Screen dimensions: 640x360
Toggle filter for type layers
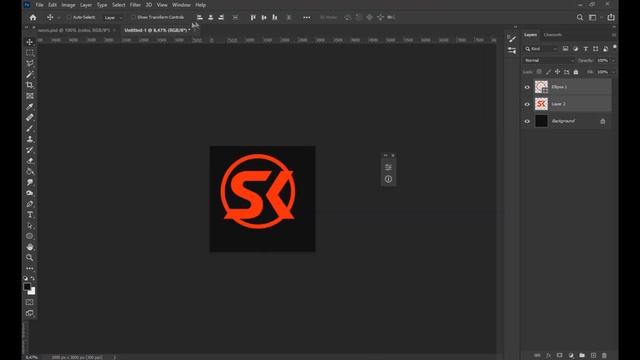585,49
